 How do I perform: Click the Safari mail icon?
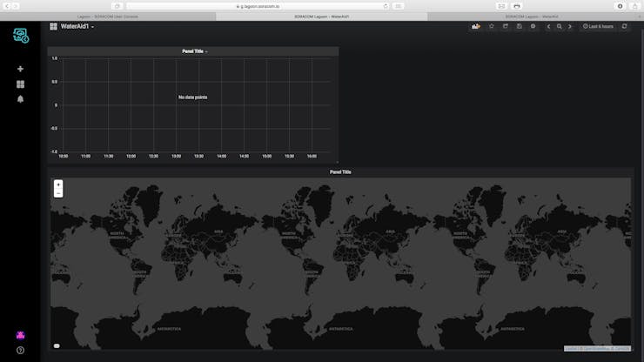click(x=501, y=6)
